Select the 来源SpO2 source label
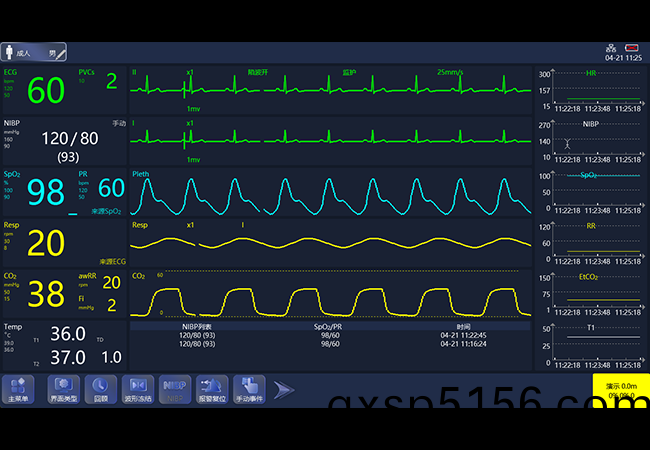The image size is (650, 450). point(107,212)
